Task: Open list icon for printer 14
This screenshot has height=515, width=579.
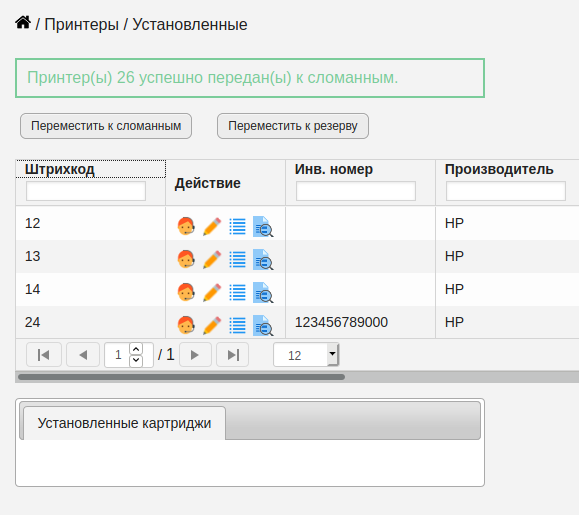Action: point(237,292)
